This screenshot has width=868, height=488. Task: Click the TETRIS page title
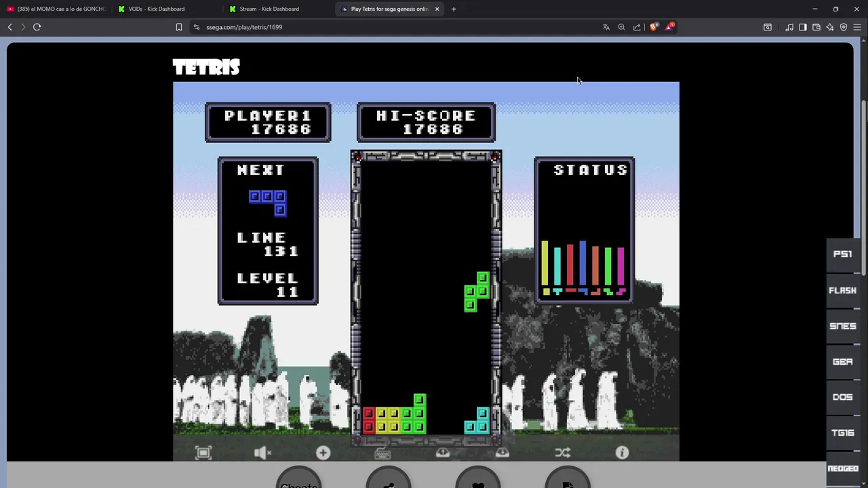[x=206, y=67]
